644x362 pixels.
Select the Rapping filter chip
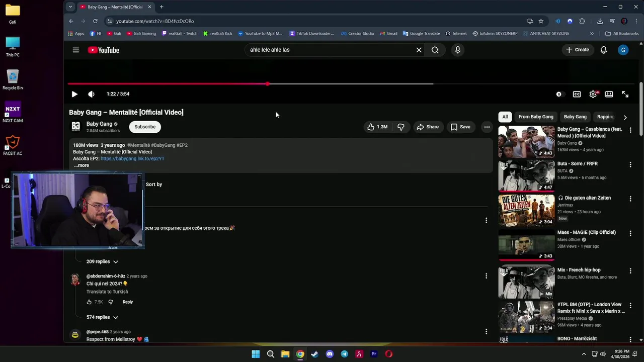(605, 117)
